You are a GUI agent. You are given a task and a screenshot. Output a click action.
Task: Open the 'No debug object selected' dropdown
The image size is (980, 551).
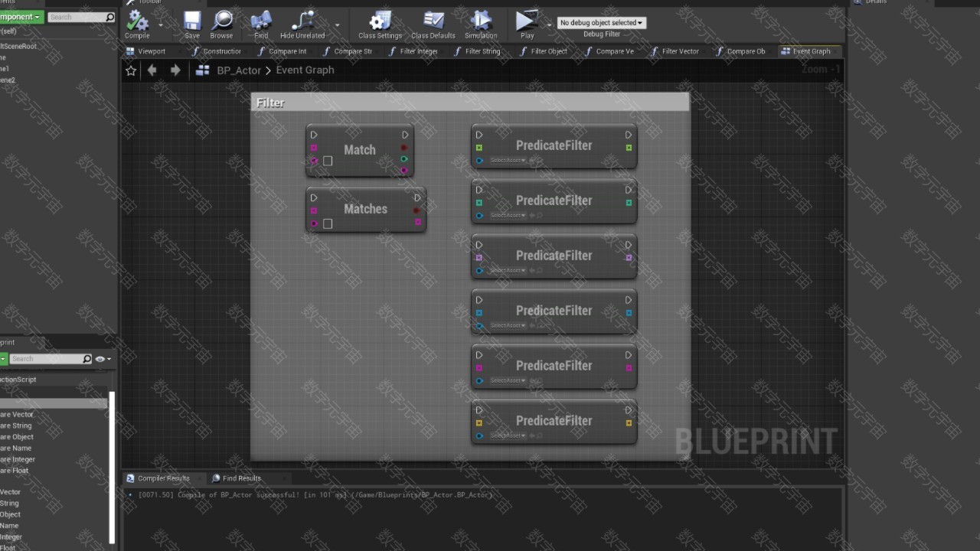[x=602, y=23]
